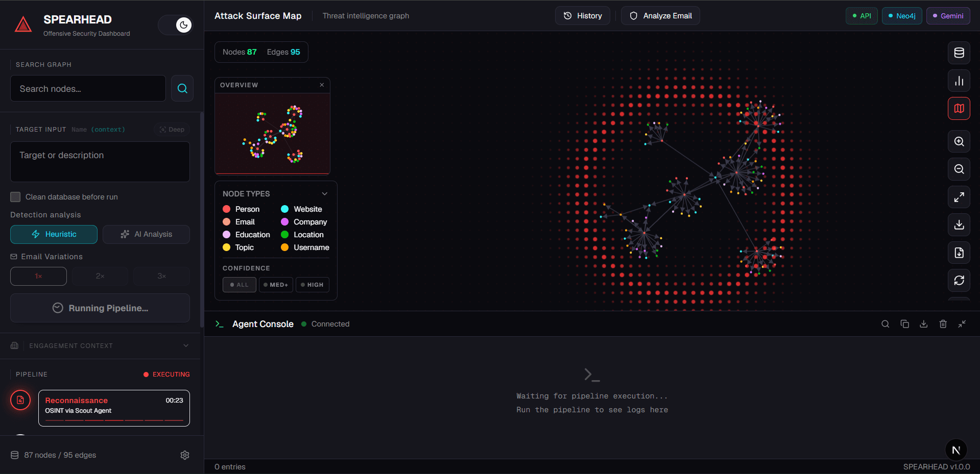Copy console output using the copy icon
This screenshot has width=980, height=474.
pos(904,324)
